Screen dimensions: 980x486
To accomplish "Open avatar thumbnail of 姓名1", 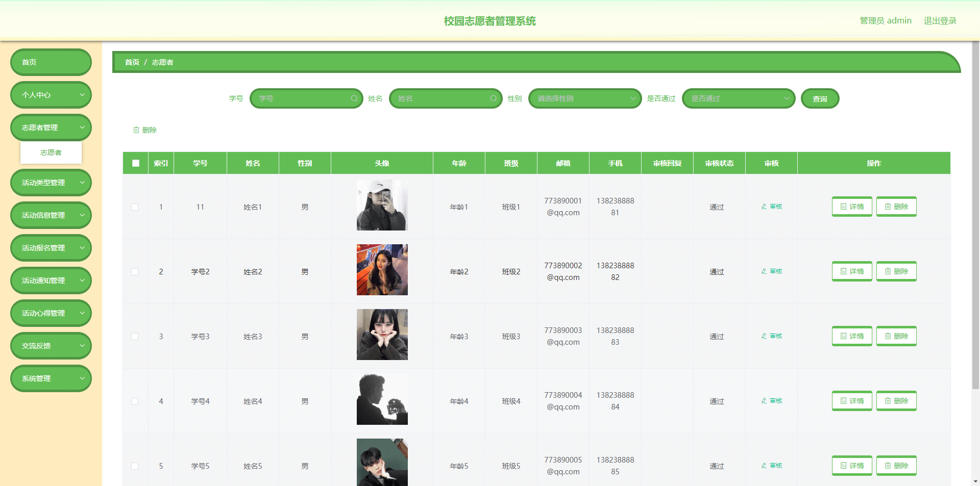I will (382, 205).
